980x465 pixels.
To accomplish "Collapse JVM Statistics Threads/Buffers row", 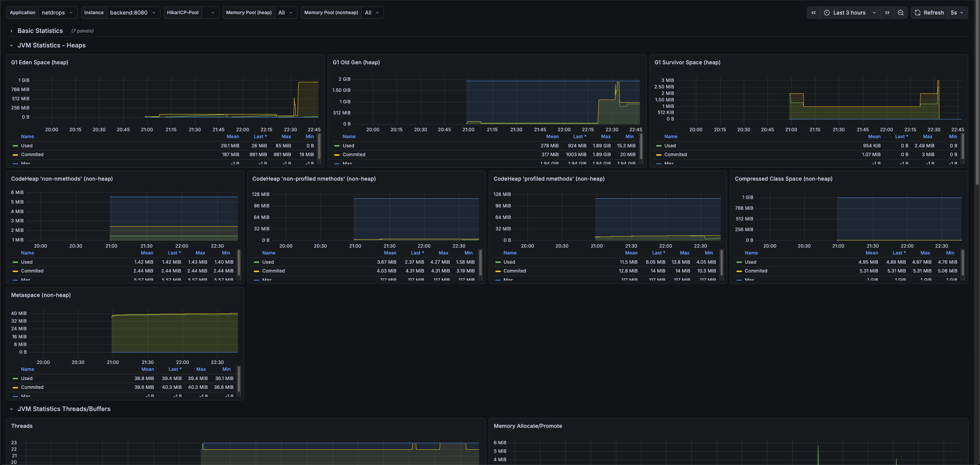I will (x=64, y=409).
